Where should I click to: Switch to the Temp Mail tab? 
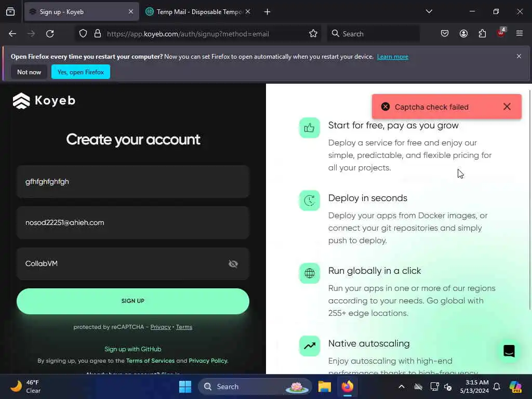pos(198,12)
